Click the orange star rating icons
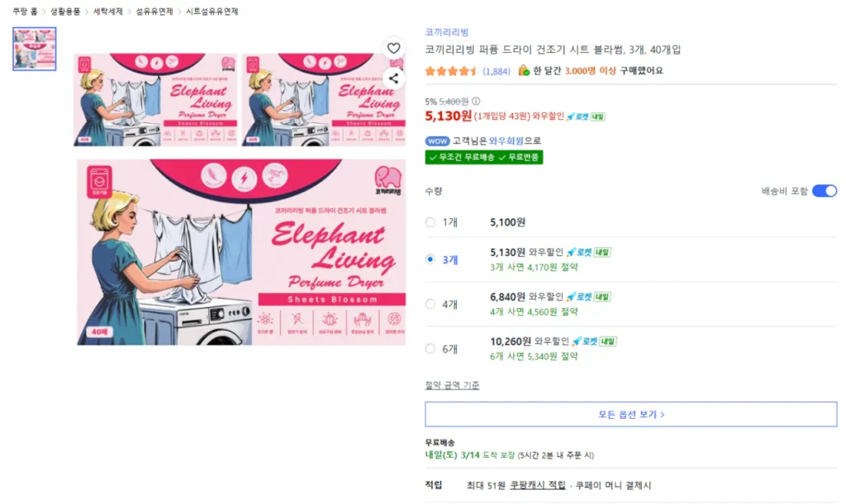 451,71
